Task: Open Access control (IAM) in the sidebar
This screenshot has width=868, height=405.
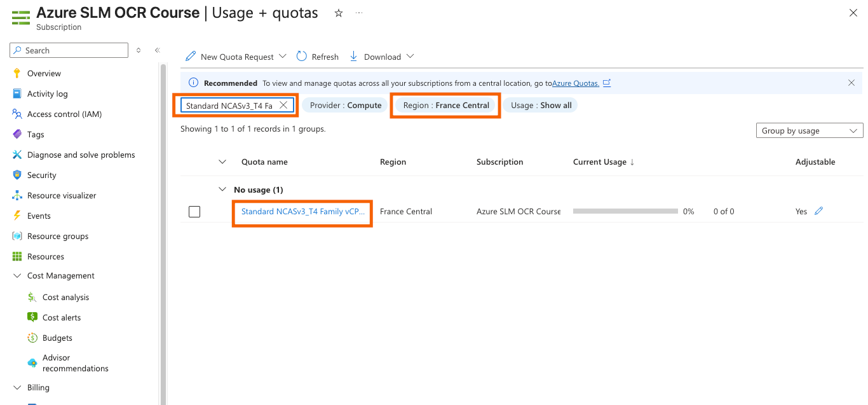Action: point(64,114)
